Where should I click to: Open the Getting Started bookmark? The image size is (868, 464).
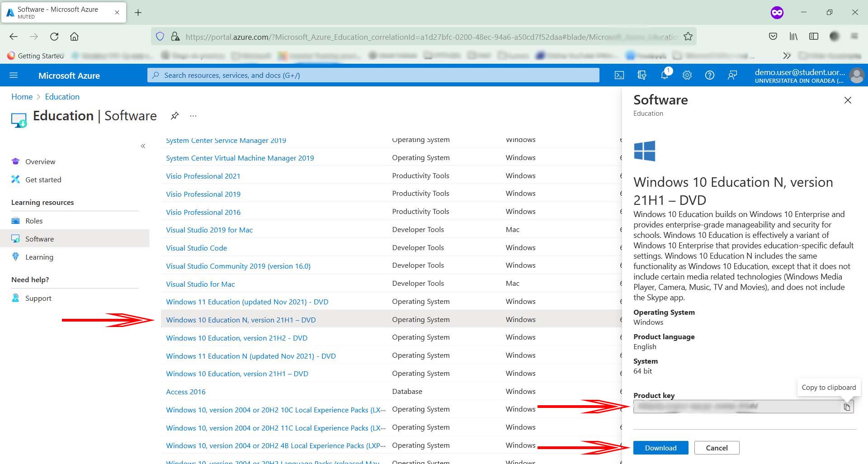(x=35, y=56)
